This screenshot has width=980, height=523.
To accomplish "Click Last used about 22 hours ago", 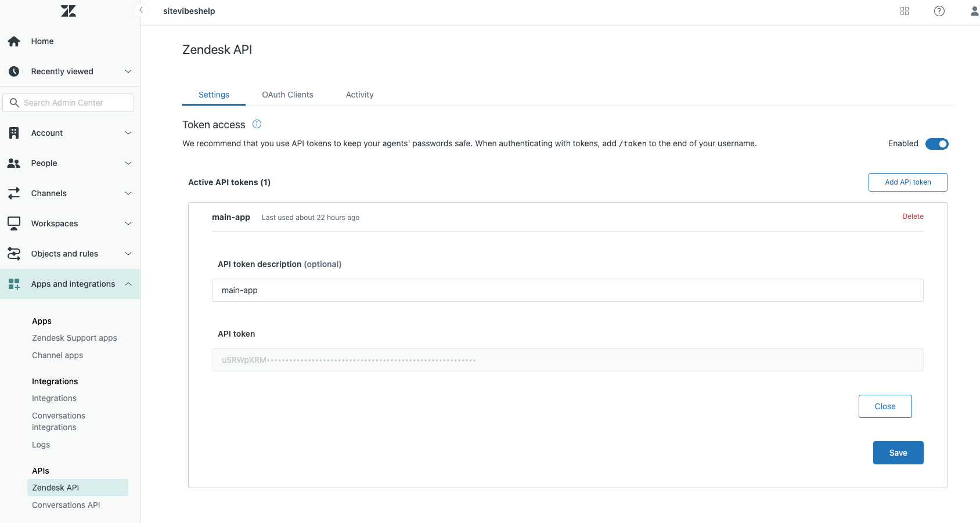I will (311, 218).
